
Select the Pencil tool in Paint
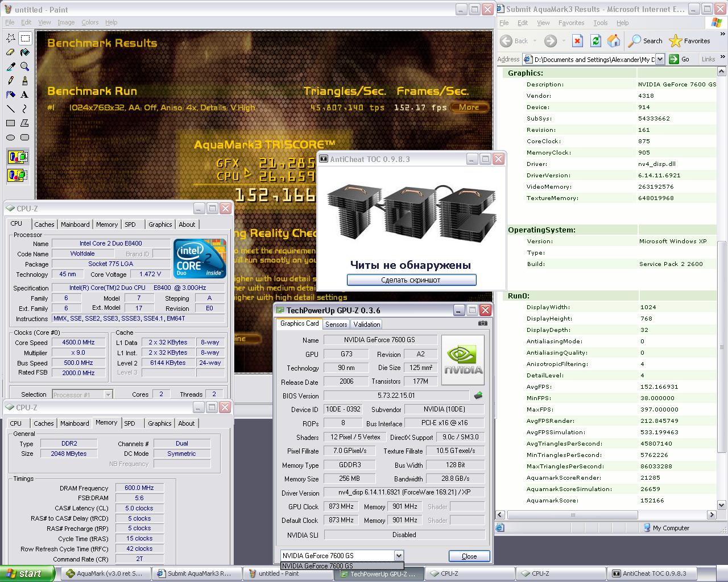point(11,81)
